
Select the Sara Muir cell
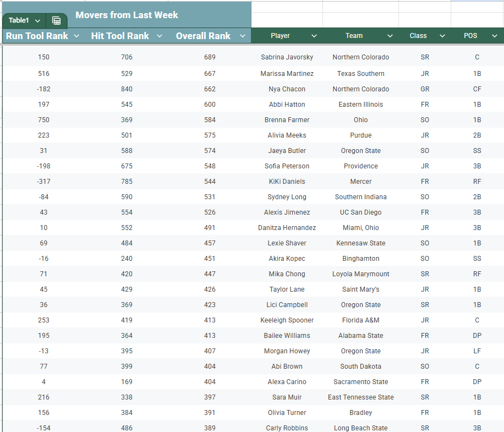(x=287, y=398)
